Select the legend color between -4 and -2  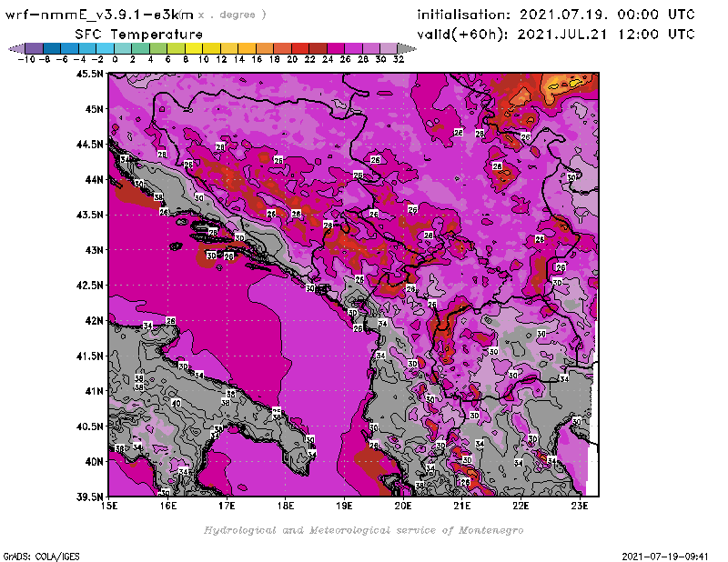(87, 48)
